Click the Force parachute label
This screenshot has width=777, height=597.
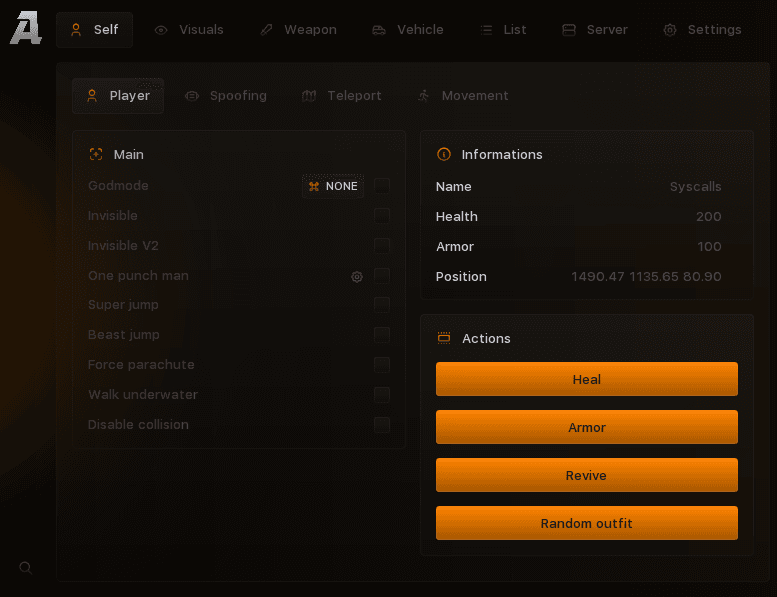pos(141,365)
